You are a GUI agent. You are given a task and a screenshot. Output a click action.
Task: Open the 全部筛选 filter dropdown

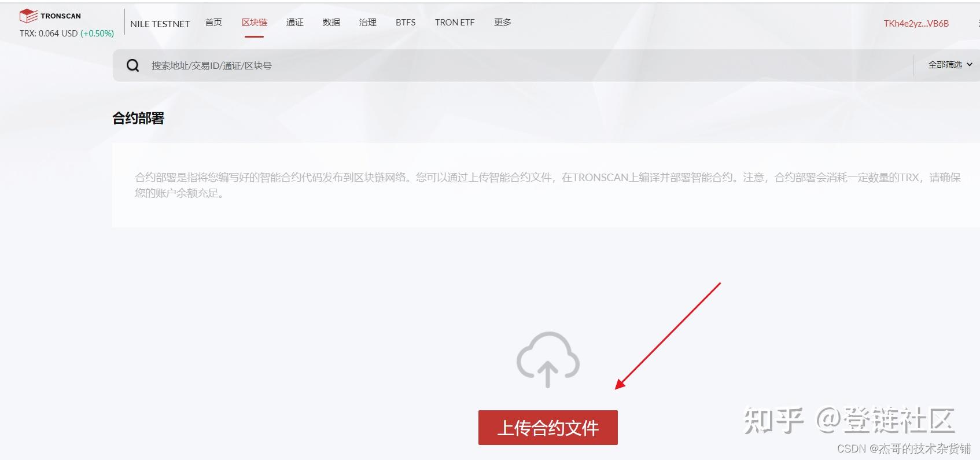(950, 65)
